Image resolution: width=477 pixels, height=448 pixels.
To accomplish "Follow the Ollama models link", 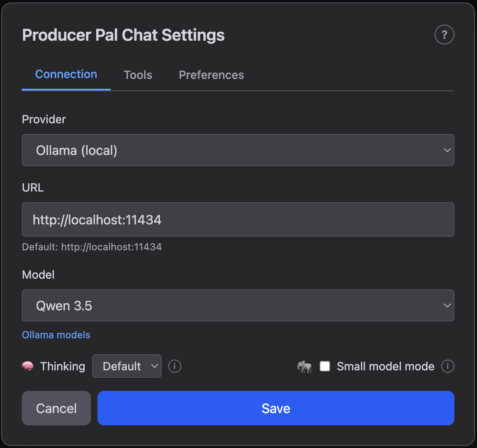I will 56,335.
